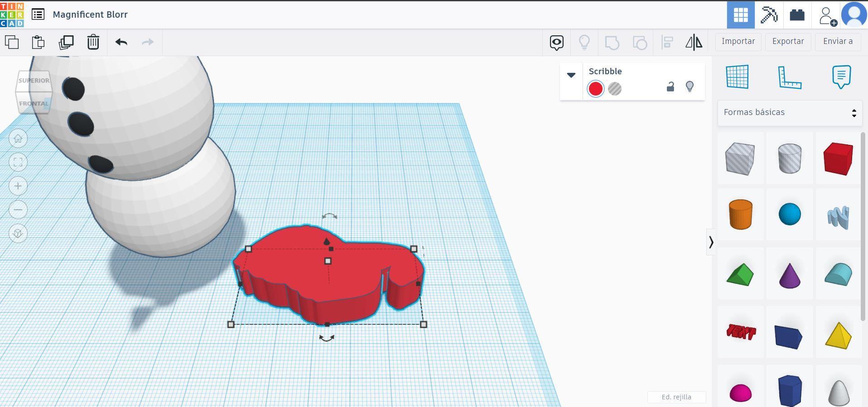Zoom out with the minus button
This screenshot has height=407, width=868.
tap(18, 210)
